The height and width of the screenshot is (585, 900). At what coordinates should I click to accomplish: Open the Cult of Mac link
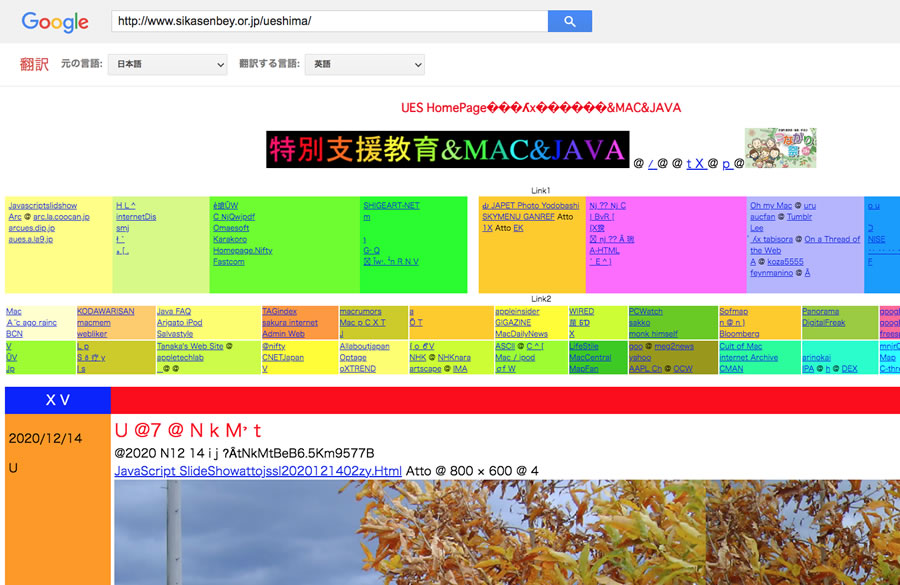741,346
